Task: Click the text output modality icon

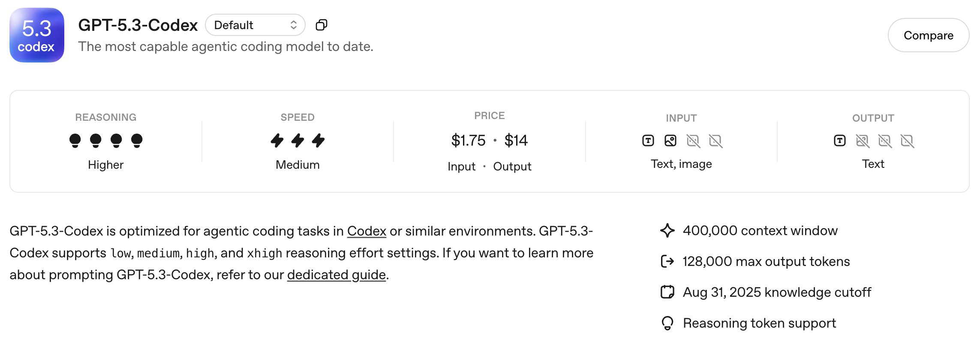Action: [840, 140]
